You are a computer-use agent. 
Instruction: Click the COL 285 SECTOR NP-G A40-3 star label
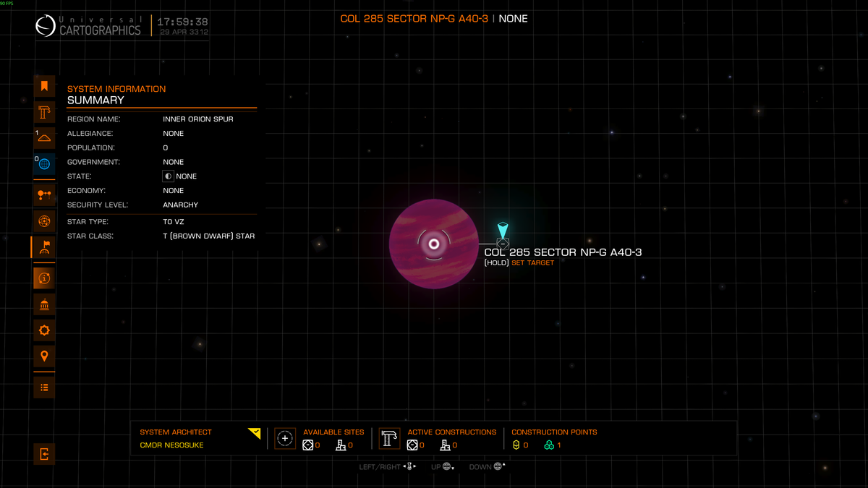[x=563, y=252]
